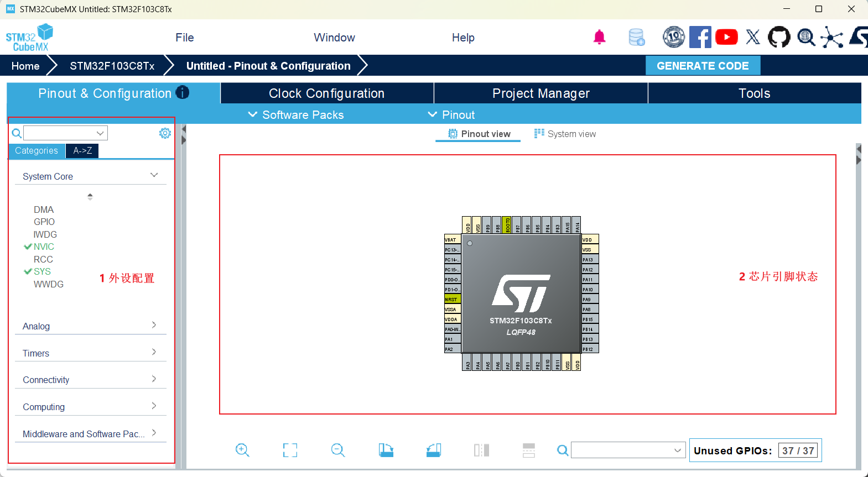Click the PA9 pin on the chip
The width and height of the screenshot is (868, 477).
[x=590, y=299]
